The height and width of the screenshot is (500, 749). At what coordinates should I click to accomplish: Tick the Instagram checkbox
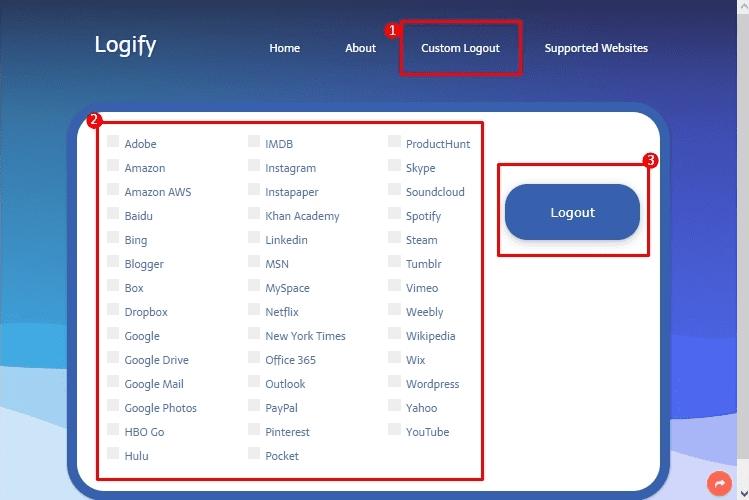coord(254,165)
